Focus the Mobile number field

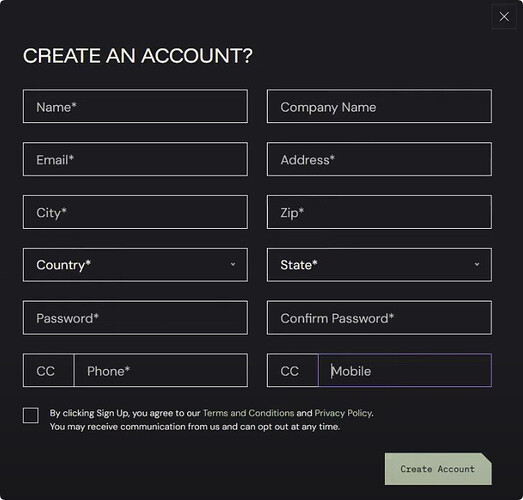click(x=405, y=371)
